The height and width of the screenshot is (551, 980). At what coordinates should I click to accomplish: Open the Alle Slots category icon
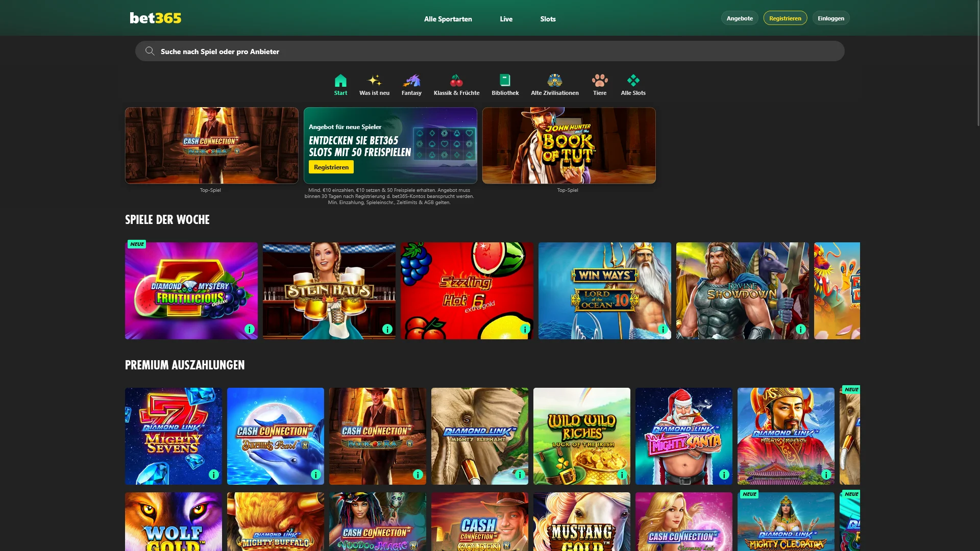[x=633, y=81]
